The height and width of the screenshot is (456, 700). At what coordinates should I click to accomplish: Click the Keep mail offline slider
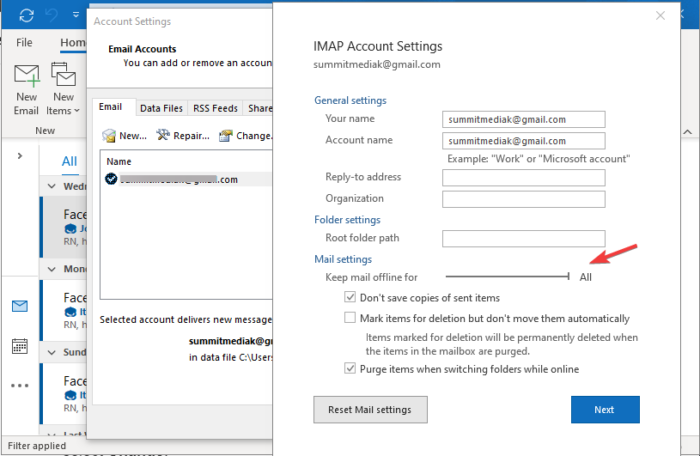pyautogui.click(x=507, y=277)
